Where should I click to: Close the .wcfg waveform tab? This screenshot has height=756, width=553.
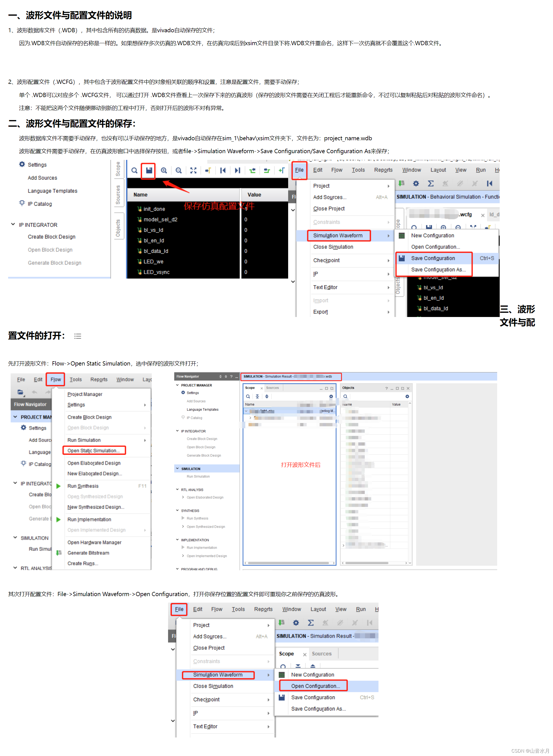pyautogui.click(x=482, y=215)
